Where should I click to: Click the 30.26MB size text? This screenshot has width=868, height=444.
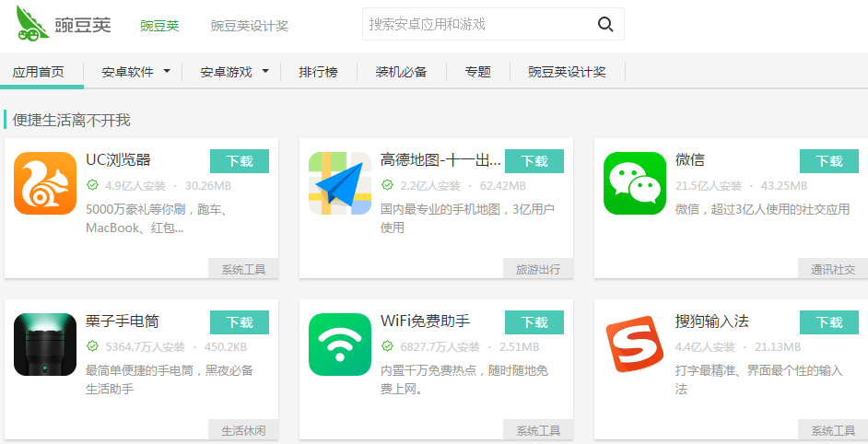(208, 185)
